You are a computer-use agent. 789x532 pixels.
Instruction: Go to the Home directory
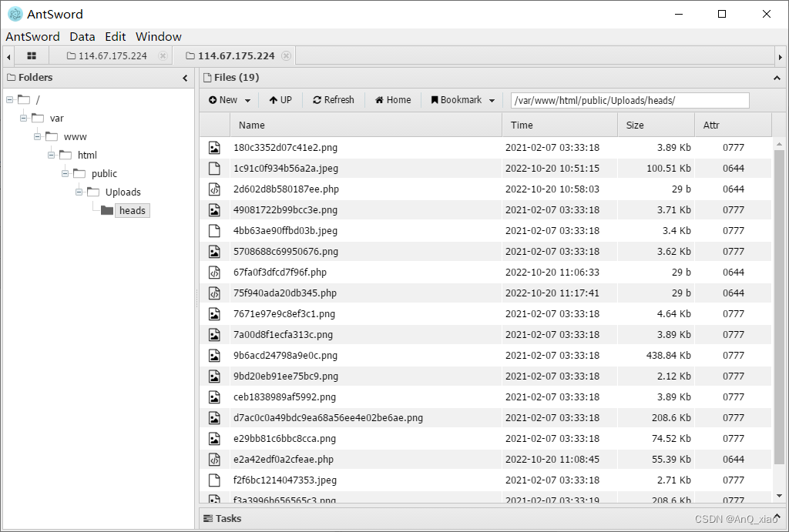[393, 100]
